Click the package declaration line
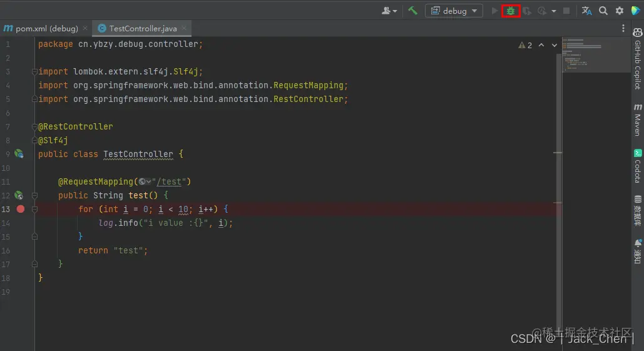 (x=120, y=44)
